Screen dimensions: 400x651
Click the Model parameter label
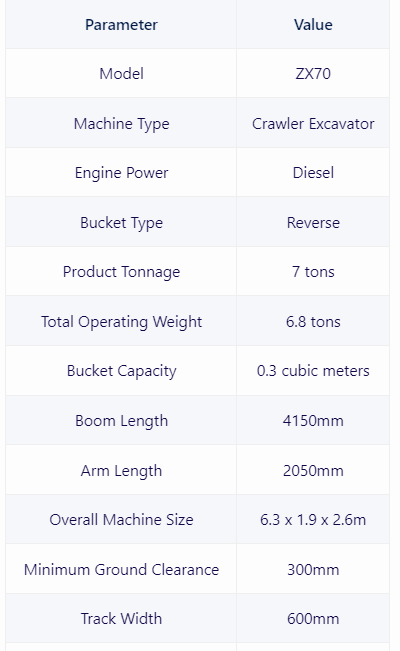(x=121, y=74)
